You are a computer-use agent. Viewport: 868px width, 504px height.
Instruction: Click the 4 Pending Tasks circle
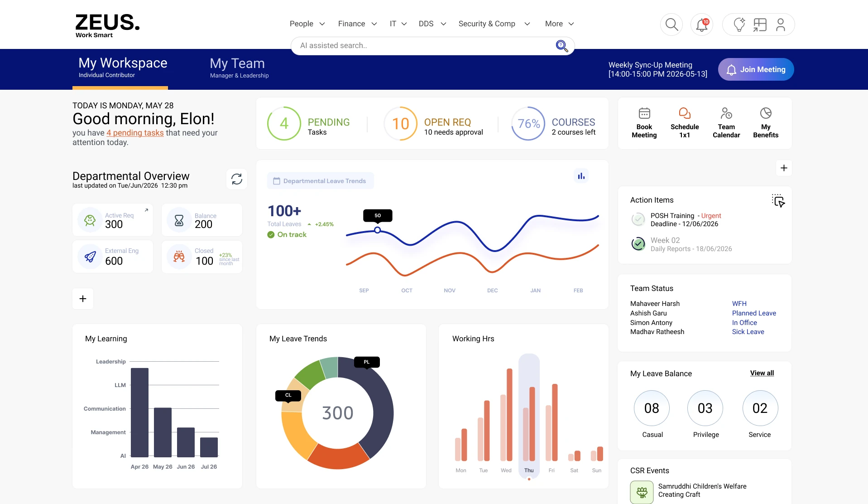point(284,123)
